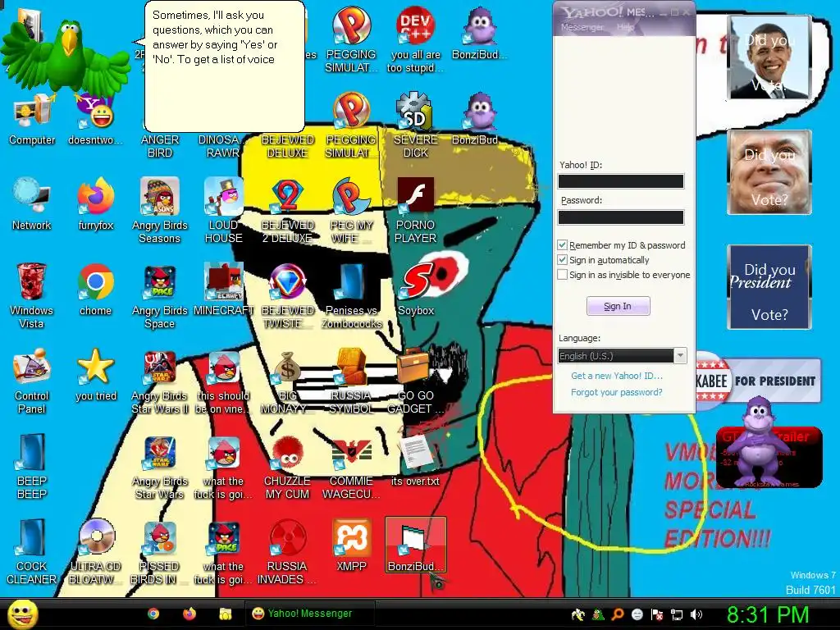The width and height of the screenshot is (840, 630).
Task: Check 'Sign in as invisible to everyone'
Action: pos(562,275)
